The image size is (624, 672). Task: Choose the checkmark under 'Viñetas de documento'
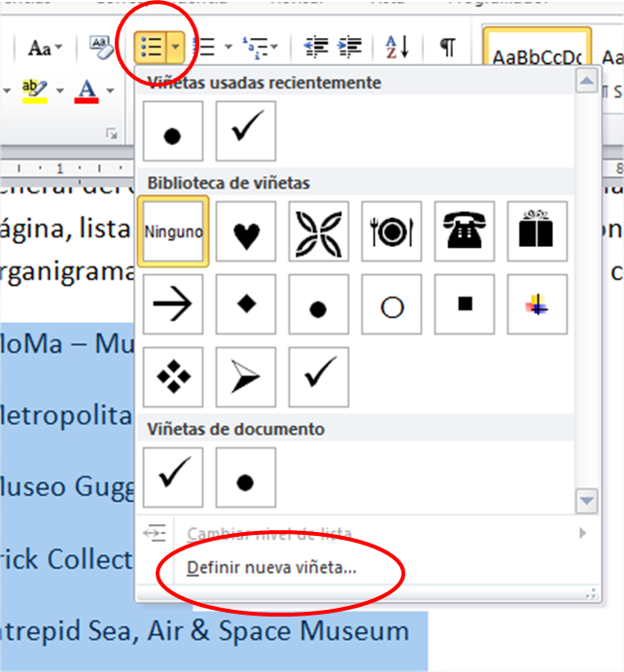(173, 477)
